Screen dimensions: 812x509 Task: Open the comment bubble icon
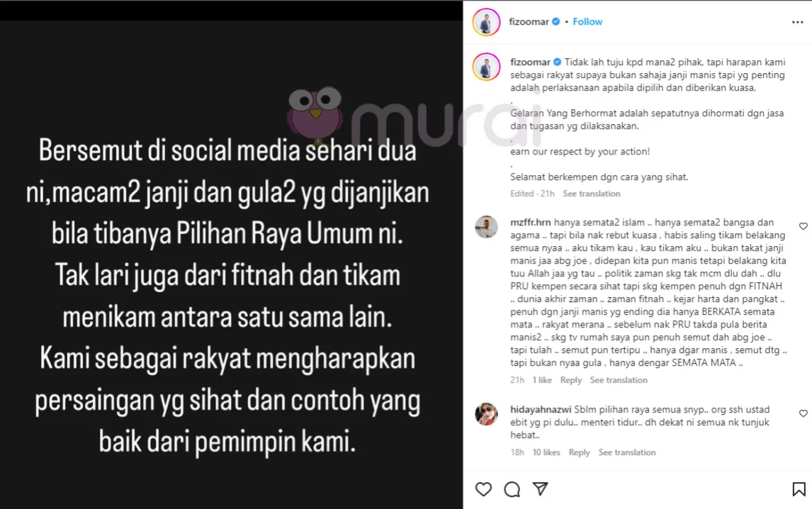[x=512, y=488]
